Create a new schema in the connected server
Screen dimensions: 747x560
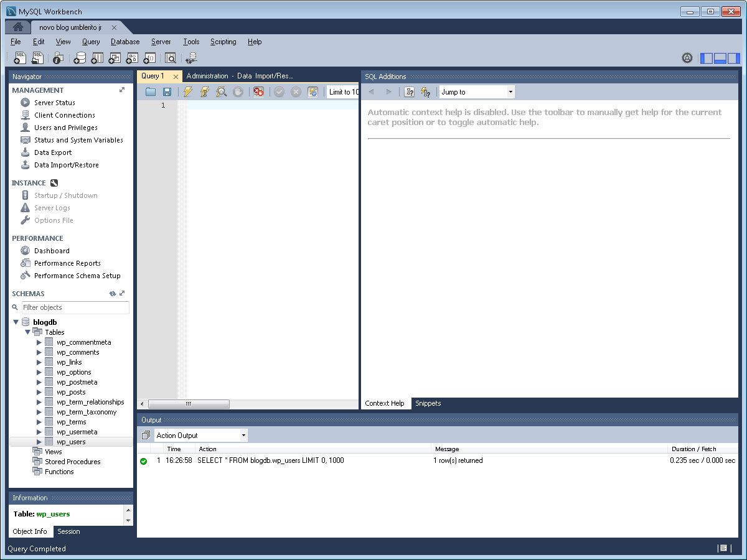click(x=78, y=57)
